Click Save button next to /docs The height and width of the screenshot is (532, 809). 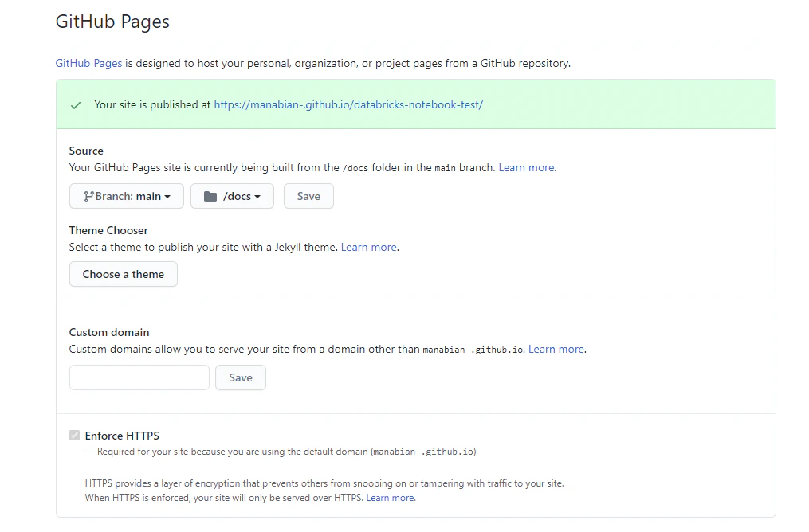[308, 197]
